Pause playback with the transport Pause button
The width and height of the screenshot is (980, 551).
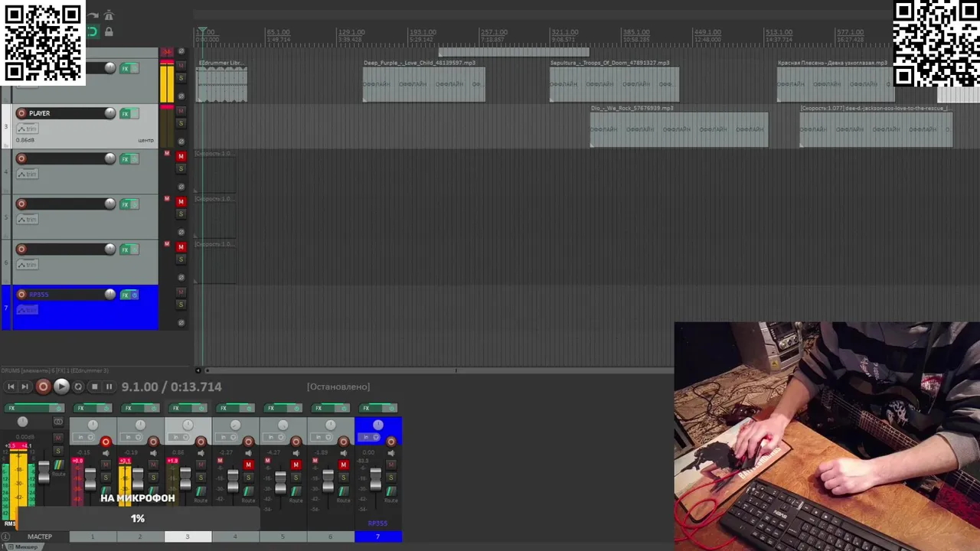point(109,386)
